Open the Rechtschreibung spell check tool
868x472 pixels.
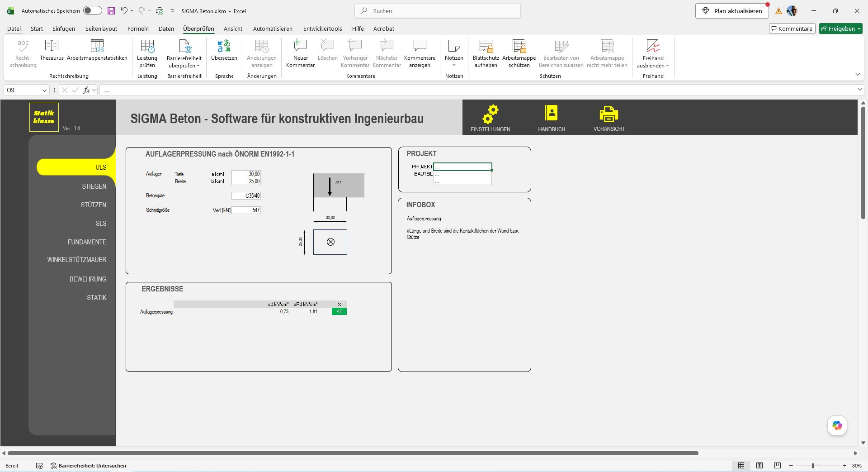pos(23,53)
